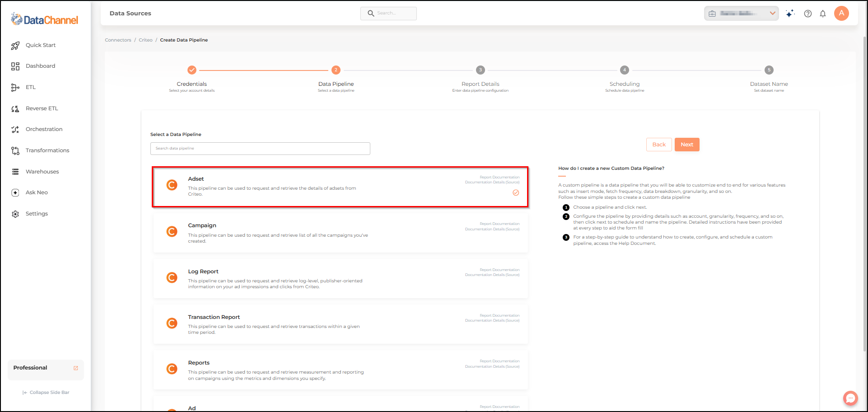
Task: Click the Criteo icon on Reports card
Action: coord(172,369)
